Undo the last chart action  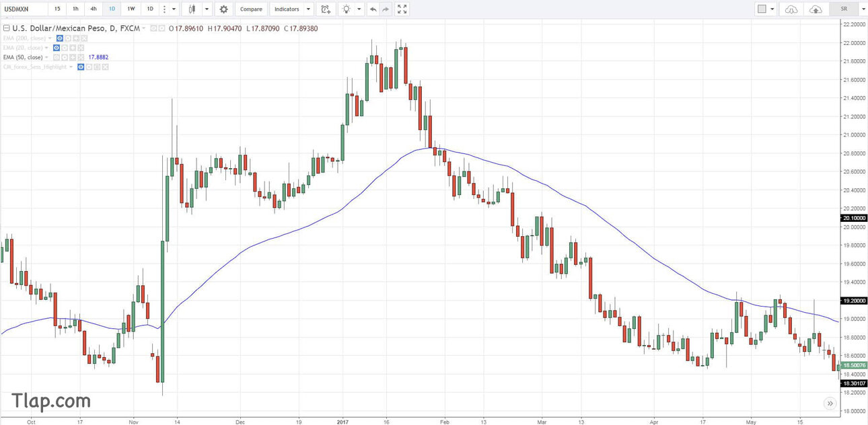[373, 9]
